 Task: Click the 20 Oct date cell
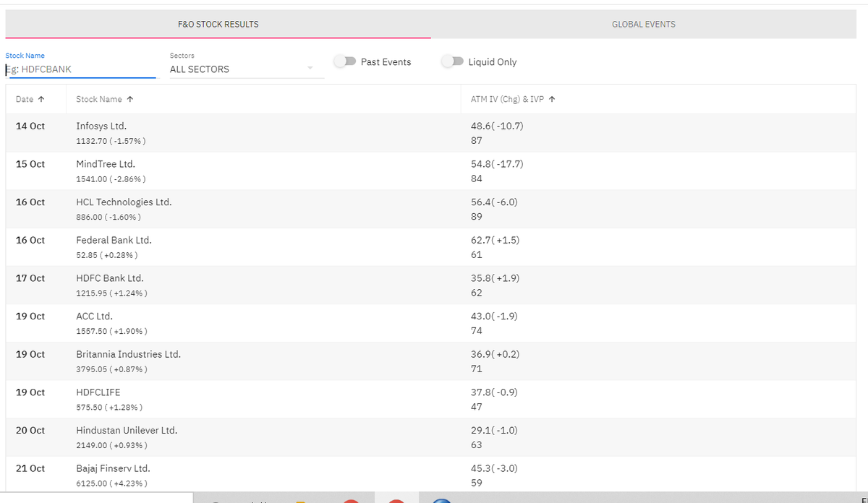(x=30, y=430)
